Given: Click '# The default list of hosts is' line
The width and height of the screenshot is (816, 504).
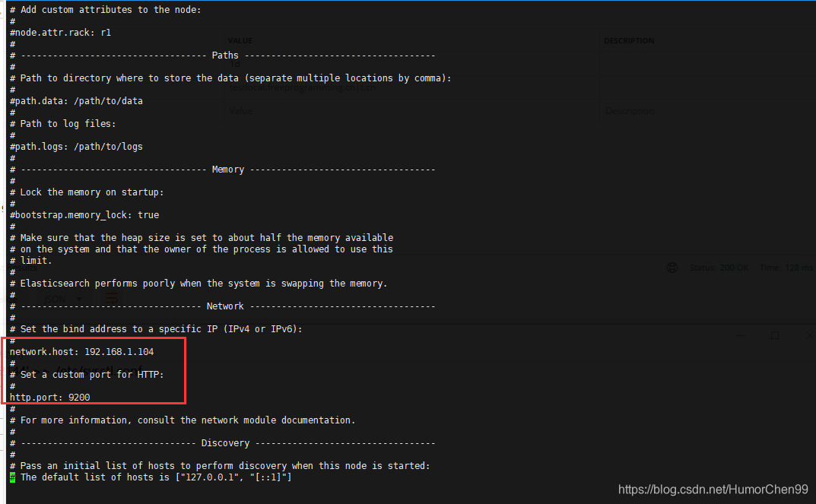Looking at the screenshot, I should point(151,477).
